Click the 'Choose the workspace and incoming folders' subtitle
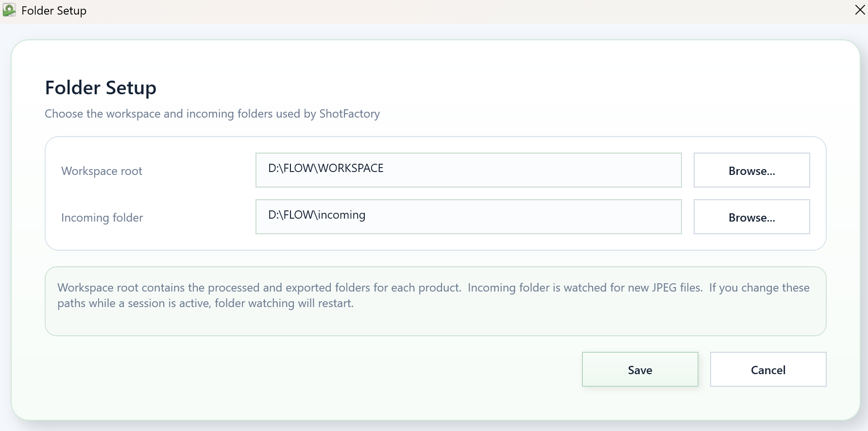The image size is (868, 431). click(x=212, y=114)
